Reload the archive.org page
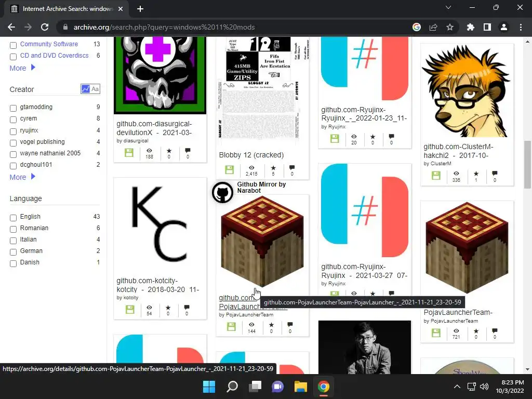 pos(45,27)
